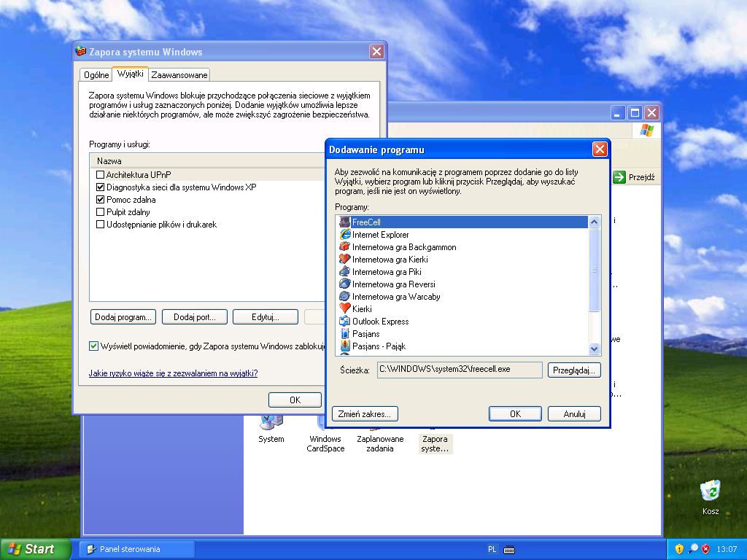Click the Ścieżka path input field
This screenshot has width=747, height=560.
point(460,370)
